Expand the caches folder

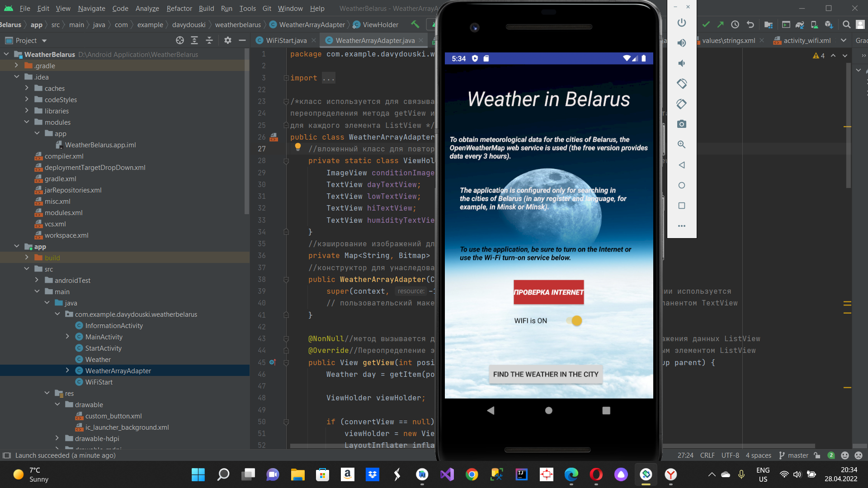click(x=27, y=88)
